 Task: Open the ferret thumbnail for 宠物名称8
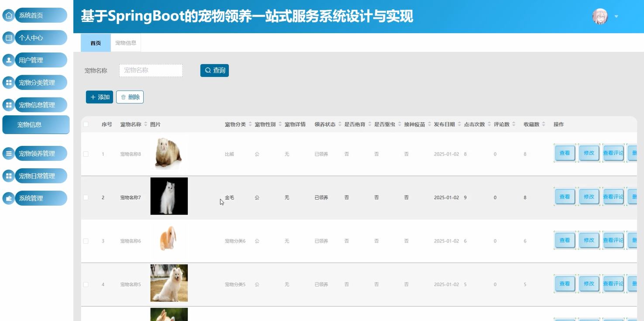(x=169, y=153)
